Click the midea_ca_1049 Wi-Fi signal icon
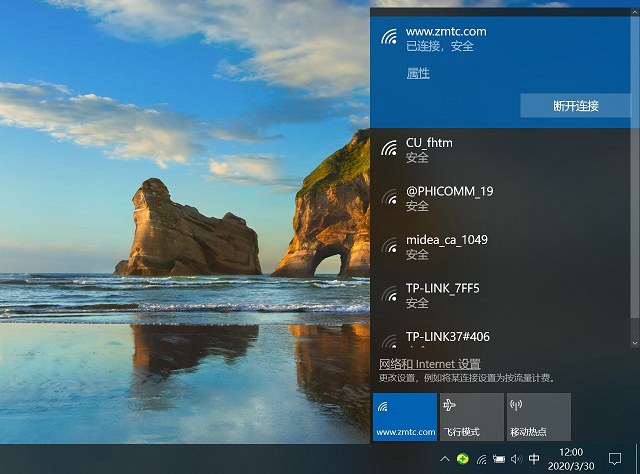The height and width of the screenshot is (474, 640). (389, 245)
